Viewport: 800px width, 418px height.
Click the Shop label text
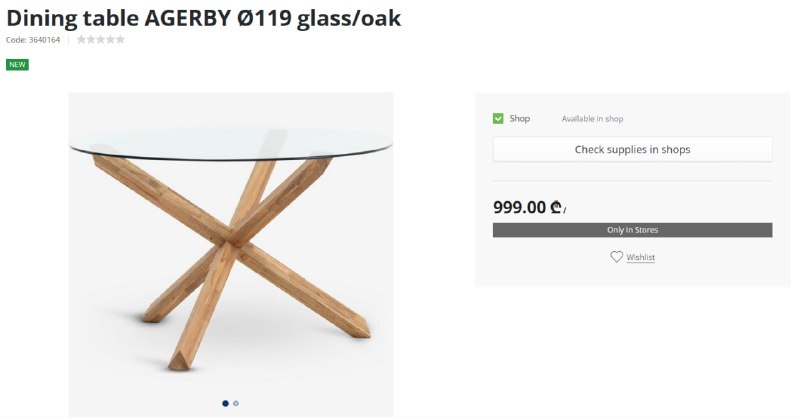tap(519, 119)
